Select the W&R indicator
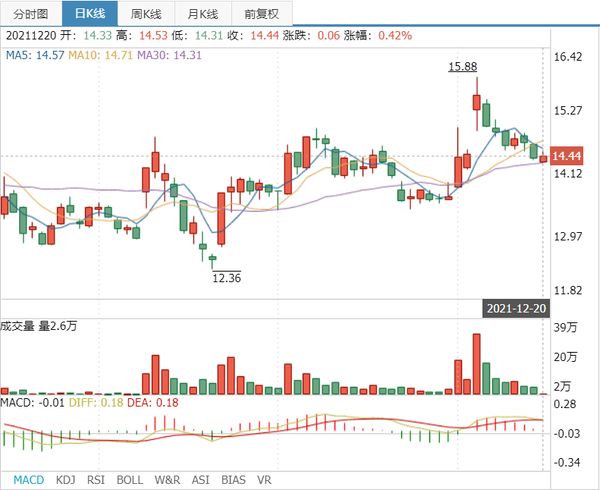This screenshot has height=490, width=600. click(167, 479)
